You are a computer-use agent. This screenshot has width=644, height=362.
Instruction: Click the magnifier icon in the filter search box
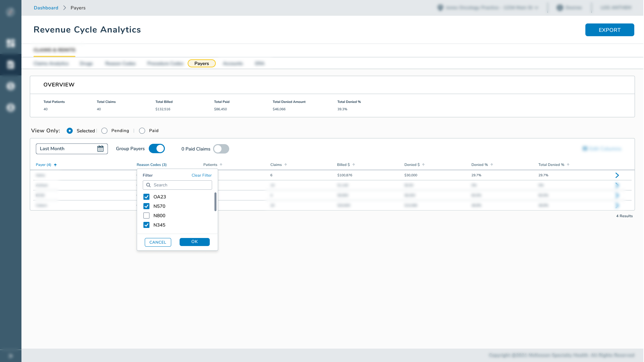148,185
